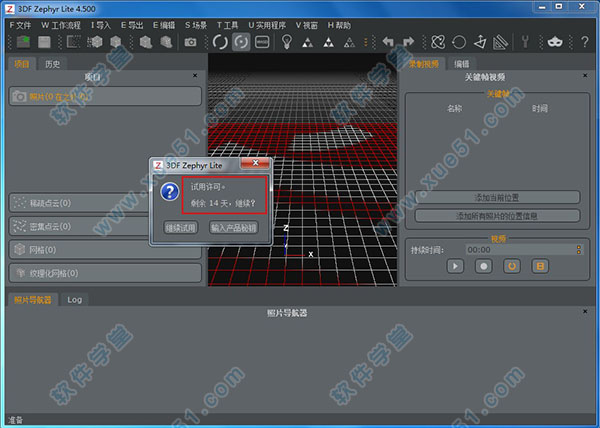
Task: Close the 项目 panel with its x
Action: (x=195, y=75)
